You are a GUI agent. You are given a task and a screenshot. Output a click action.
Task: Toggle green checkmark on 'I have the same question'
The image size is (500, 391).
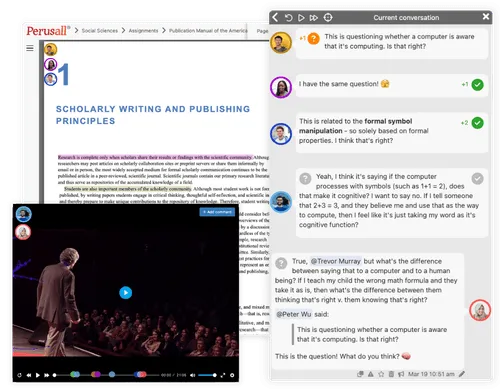(477, 85)
